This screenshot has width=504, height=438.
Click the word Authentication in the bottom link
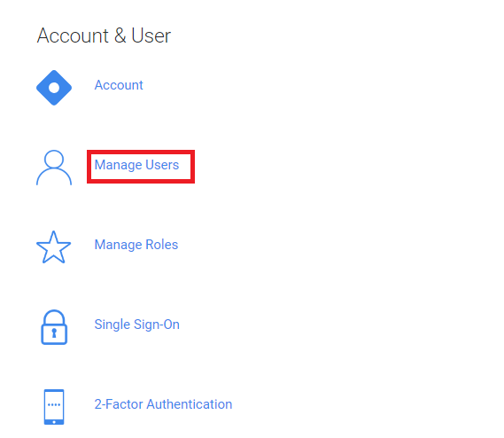190,404
